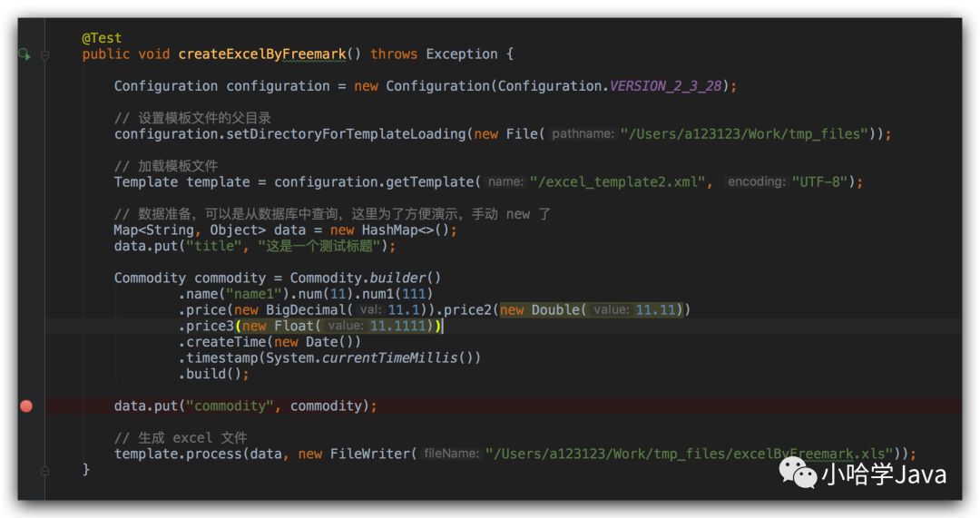Click the 小哈学Java watermark text

884,474
